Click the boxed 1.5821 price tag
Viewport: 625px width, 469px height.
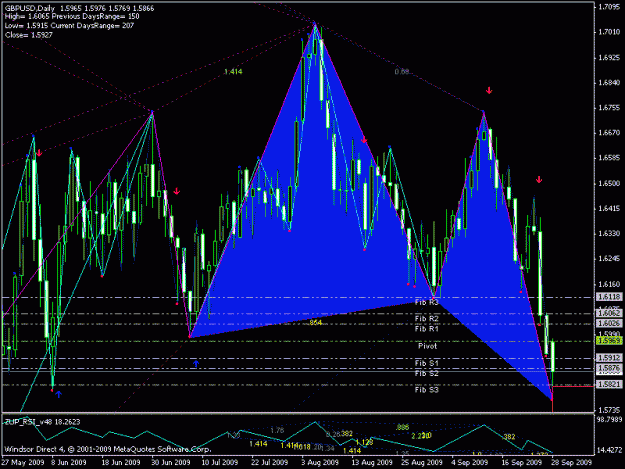click(x=609, y=385)
